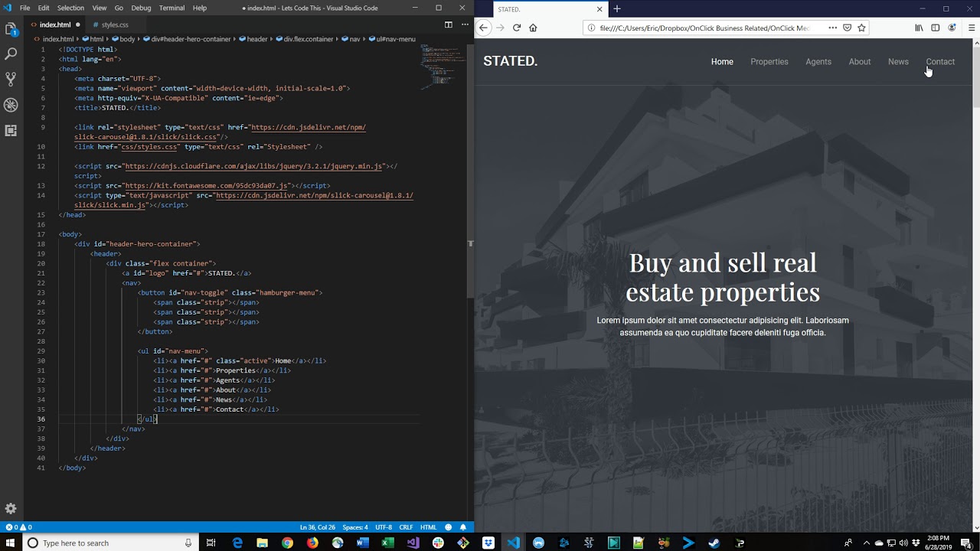This screenshot has width=980, height=551.
Task: Click the feedback smiley in the status bar
Action: point(449,527)
